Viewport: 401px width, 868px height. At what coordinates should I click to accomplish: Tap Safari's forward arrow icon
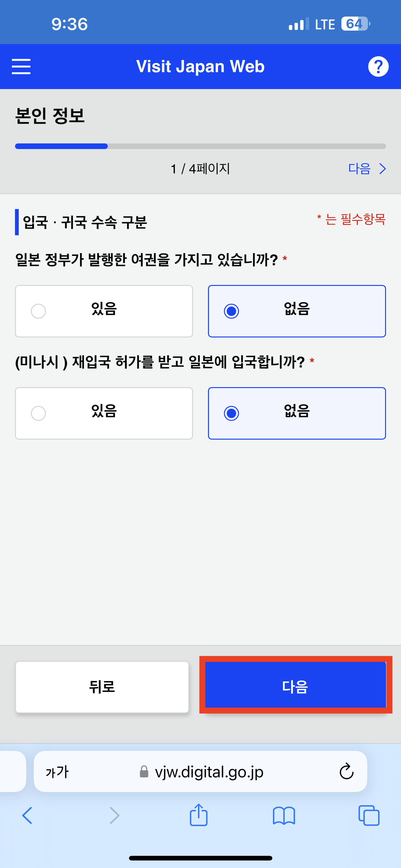point(115,816)
